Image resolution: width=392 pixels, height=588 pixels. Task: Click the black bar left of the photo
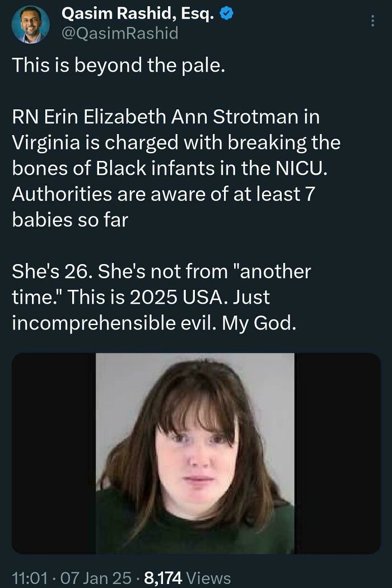pyautogui.click(x=54, y=453)
